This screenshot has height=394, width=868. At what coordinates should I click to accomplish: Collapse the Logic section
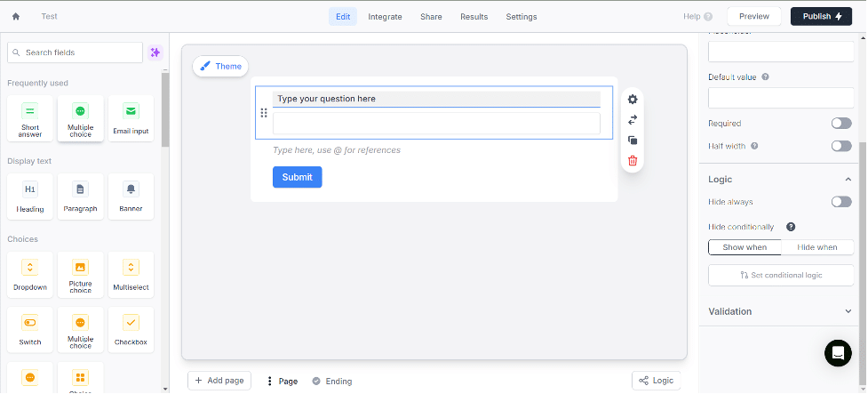(848, 180)
